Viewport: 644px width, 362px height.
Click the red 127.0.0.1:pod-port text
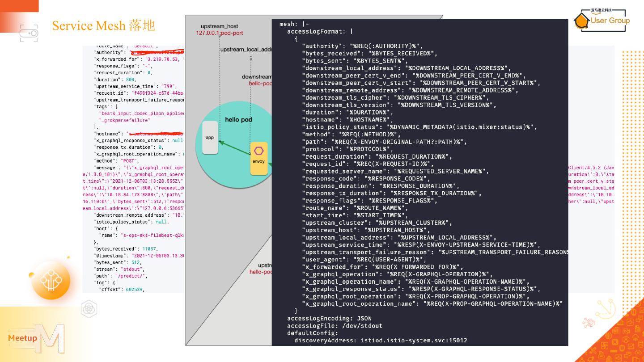pyautogui.click(x=220, y=34)
